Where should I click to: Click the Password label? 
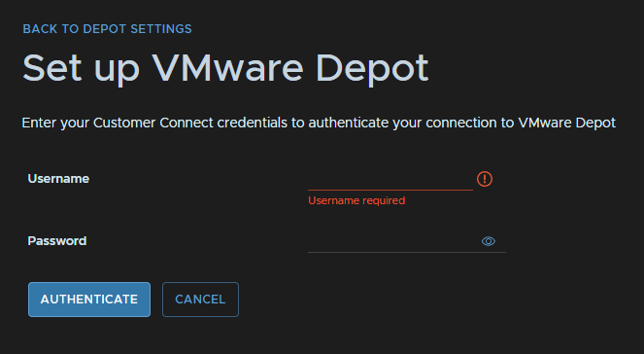point(57,240)
